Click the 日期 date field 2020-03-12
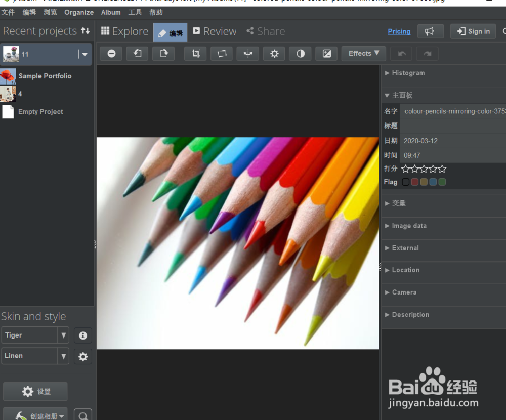Screen dimensions: 506x420 pos(453,141)
